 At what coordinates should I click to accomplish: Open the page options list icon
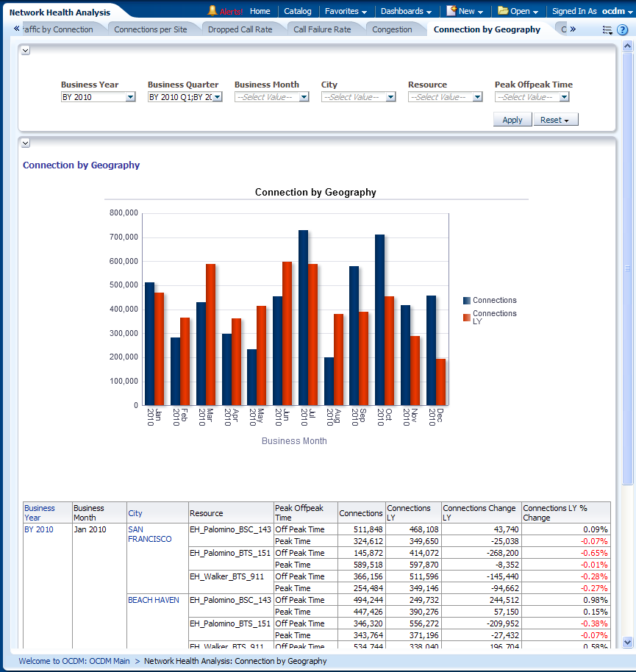(x=607, y=30)
